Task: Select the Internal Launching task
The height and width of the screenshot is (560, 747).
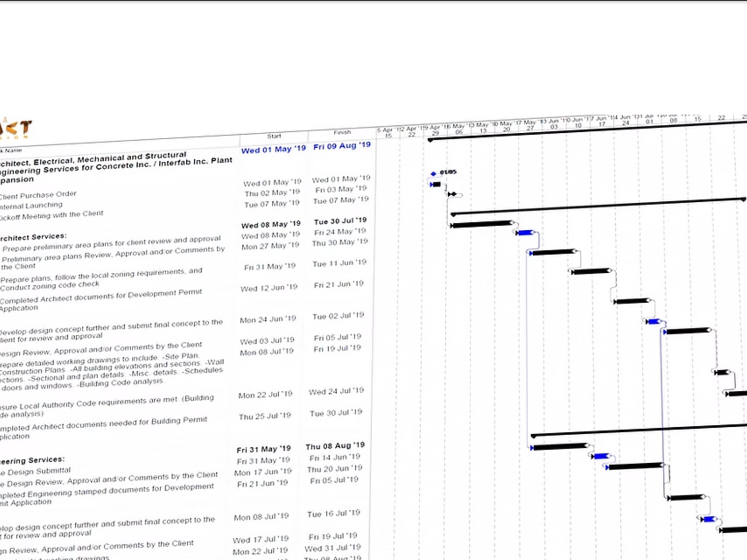Action: [31, 206]
